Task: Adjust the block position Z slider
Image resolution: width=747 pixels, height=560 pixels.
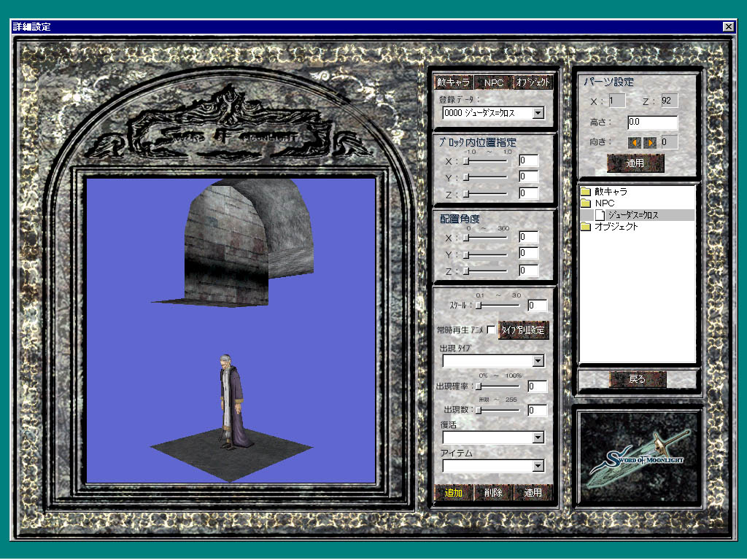Action: point(485,194)
